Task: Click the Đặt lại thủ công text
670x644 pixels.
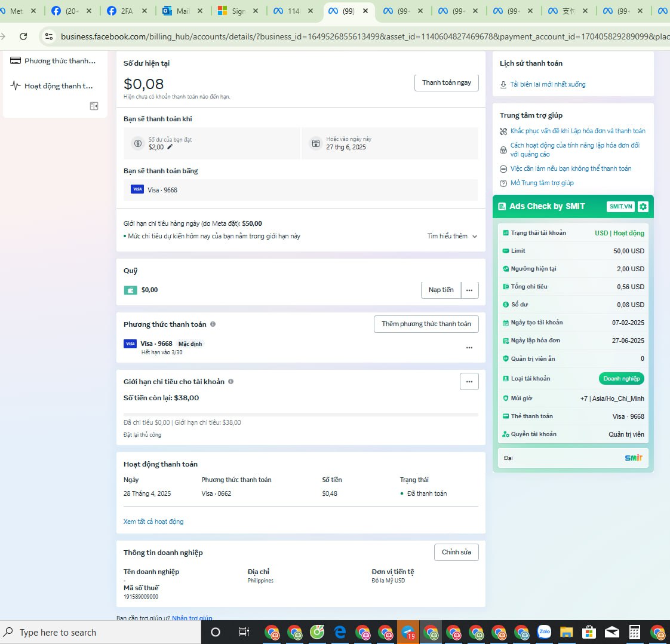Action: [x=142, y=434]
